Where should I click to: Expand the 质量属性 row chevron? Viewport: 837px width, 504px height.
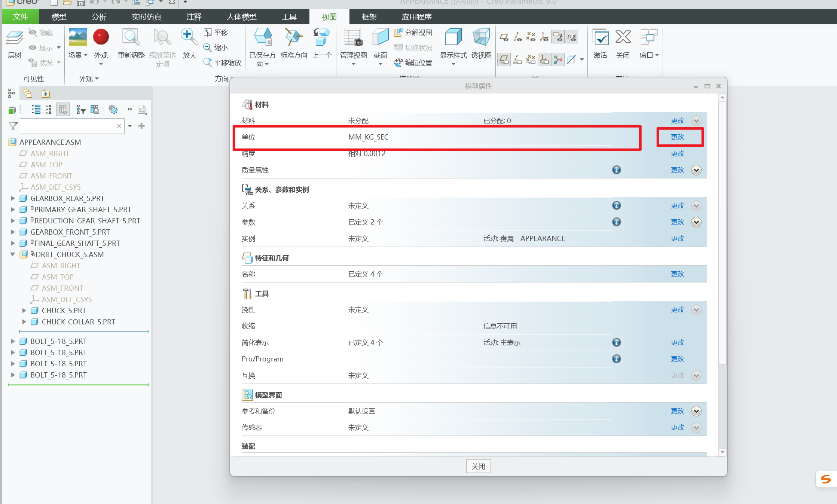(696, 170)
